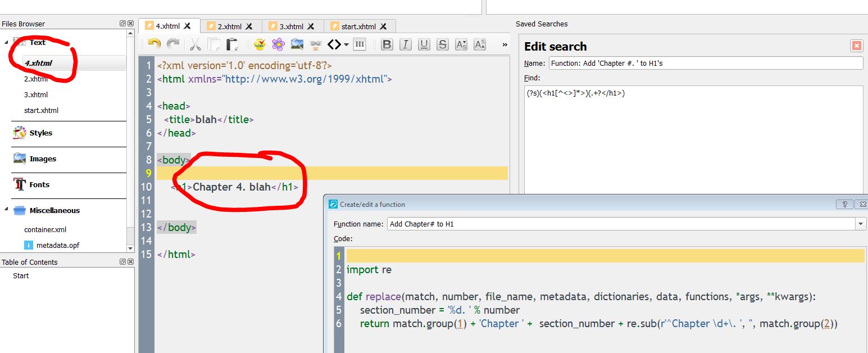Screen dimensions: 868x353
Task: Switch to the 2.xhtml editor tab
Action: pyautogui.click(x=231, y=26)
